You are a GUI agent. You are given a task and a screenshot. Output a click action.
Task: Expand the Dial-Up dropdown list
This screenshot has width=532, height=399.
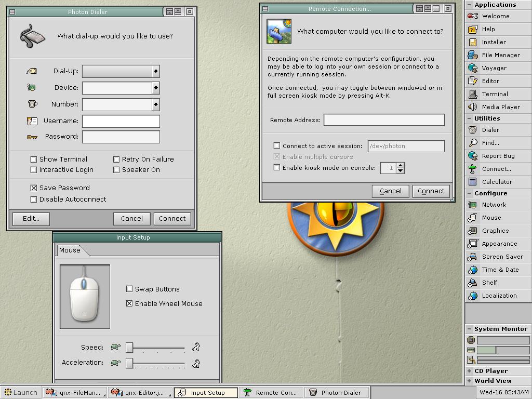[155, 71]
